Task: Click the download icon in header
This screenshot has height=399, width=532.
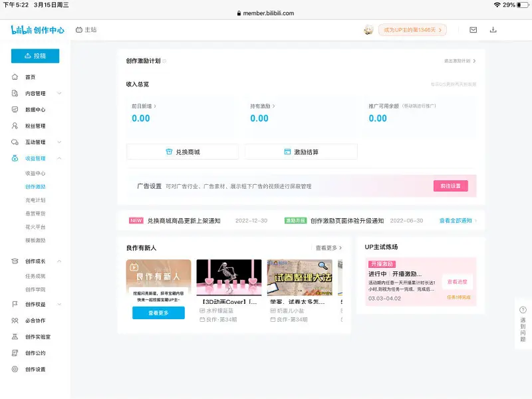Action: 493,30
